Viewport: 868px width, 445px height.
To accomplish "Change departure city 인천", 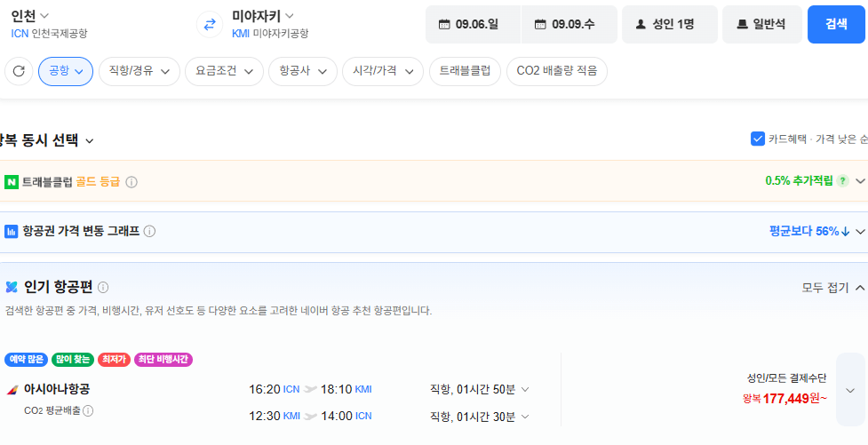I will point(30,15).
